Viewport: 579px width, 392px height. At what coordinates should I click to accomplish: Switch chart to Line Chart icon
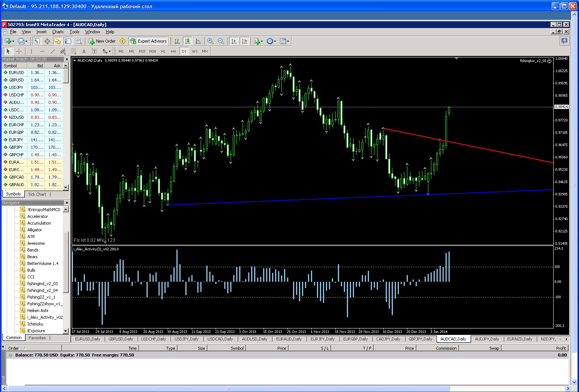[198, 41]
